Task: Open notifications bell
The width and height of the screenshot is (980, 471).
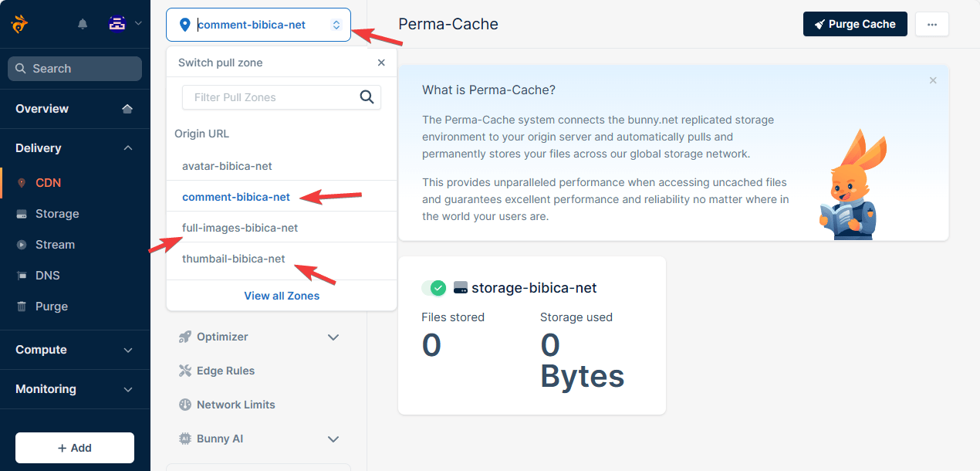Action: [x=83, y=24]
